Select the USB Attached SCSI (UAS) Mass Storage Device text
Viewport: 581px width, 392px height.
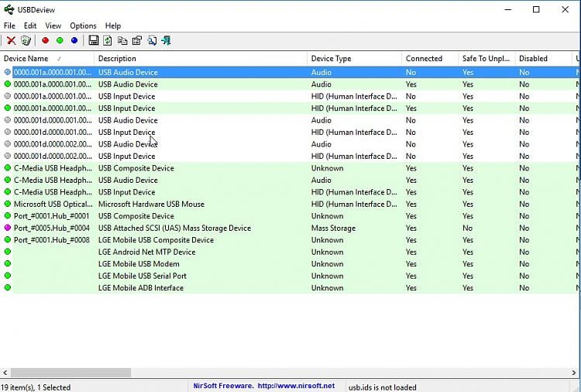click(174, 228)
